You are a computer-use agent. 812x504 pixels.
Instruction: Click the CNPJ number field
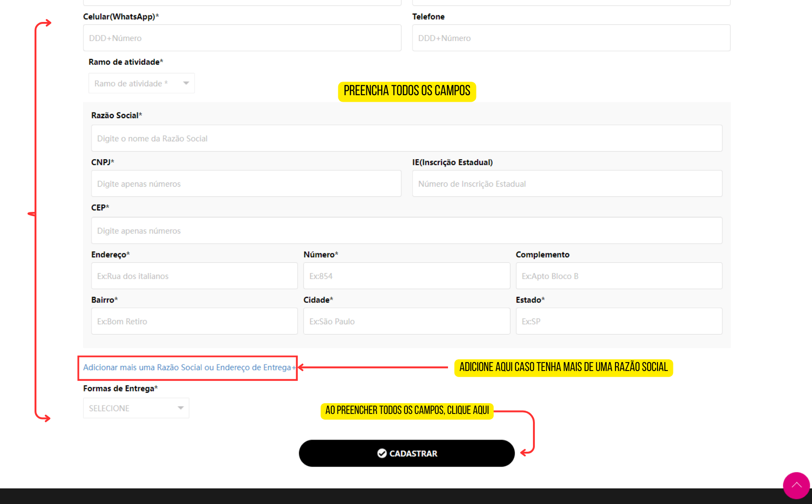pos(246,184)
